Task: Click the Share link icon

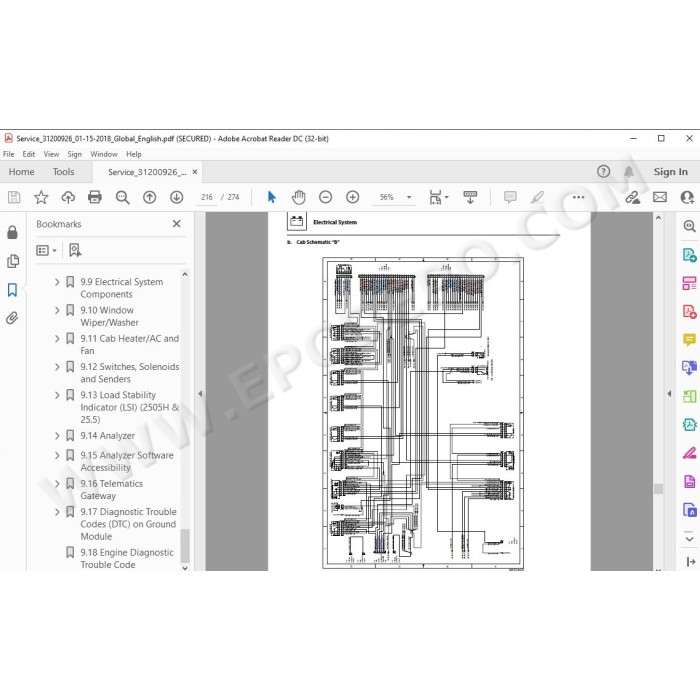Action: (x=633, y=197)
